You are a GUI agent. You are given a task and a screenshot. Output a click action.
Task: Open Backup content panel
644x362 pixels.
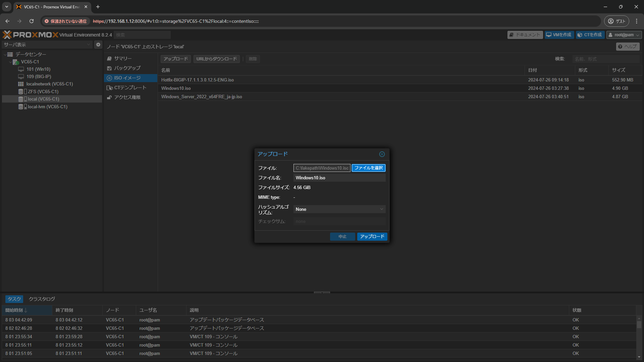click(x=131, y=68)
